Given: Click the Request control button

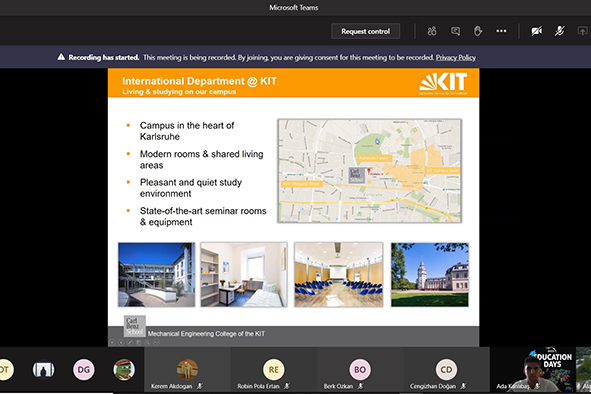Looking at the screenshot, I should [x=366, y=31].
